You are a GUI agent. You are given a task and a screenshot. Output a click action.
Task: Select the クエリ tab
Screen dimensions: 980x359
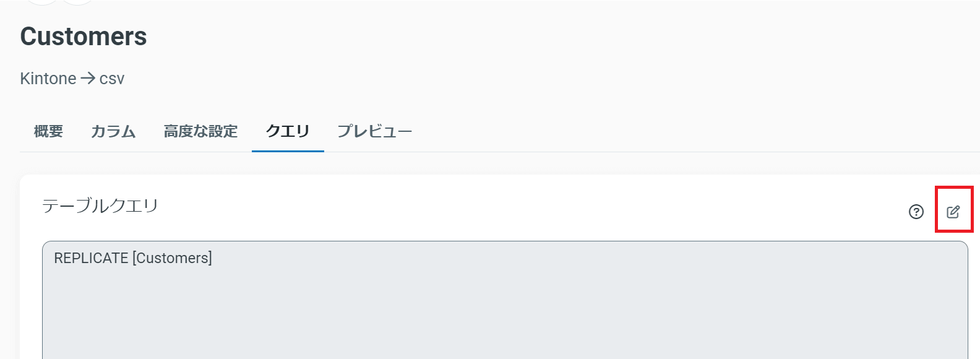tap(288, 131)
